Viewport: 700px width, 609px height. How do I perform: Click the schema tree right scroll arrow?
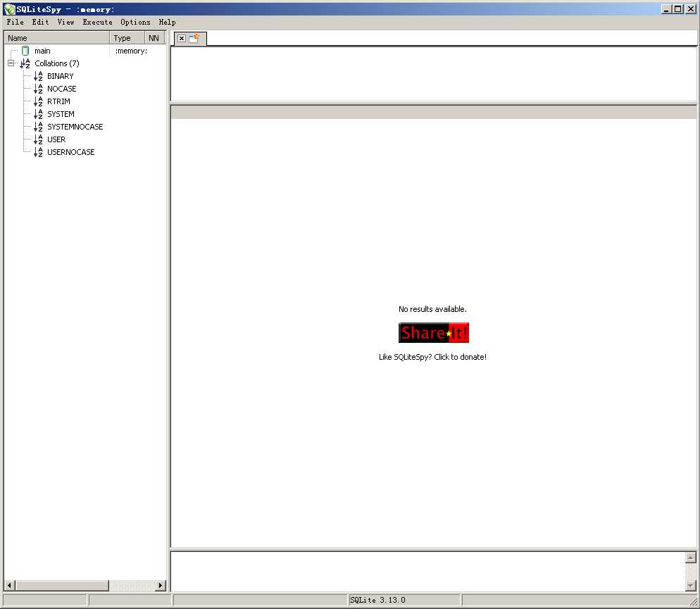161,585
